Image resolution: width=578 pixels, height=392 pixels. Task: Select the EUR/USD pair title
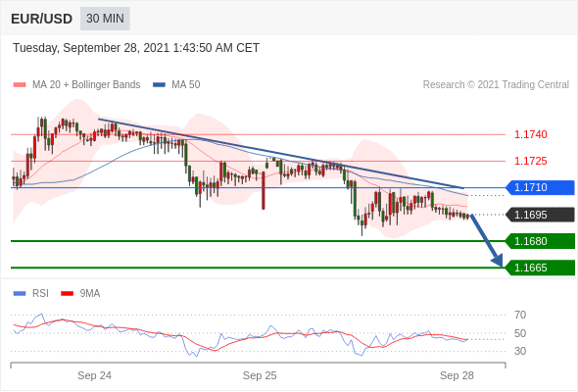42,19
